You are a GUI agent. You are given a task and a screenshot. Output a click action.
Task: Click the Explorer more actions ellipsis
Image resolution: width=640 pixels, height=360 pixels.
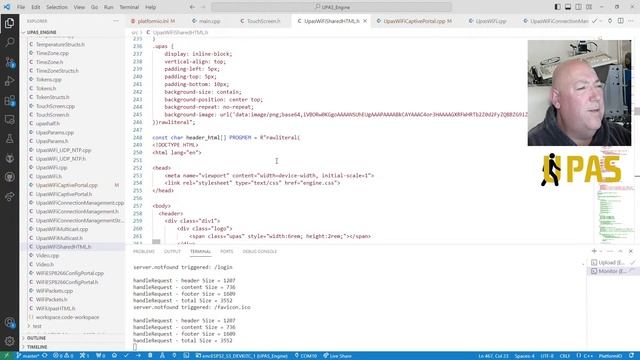[x=116, y=21]
